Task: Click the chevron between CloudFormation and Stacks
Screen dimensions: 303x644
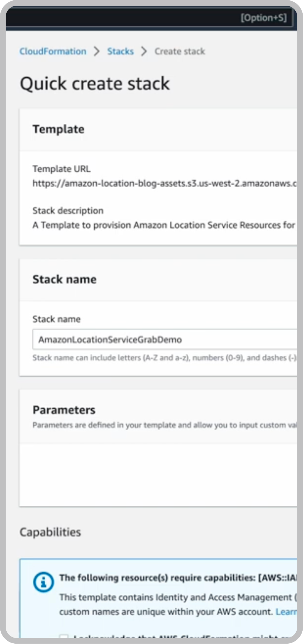Action: [x=97, y=51]
